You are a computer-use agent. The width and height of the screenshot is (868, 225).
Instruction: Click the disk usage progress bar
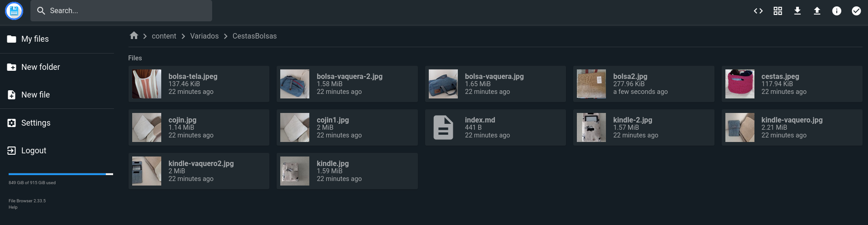tap(61, 174)
